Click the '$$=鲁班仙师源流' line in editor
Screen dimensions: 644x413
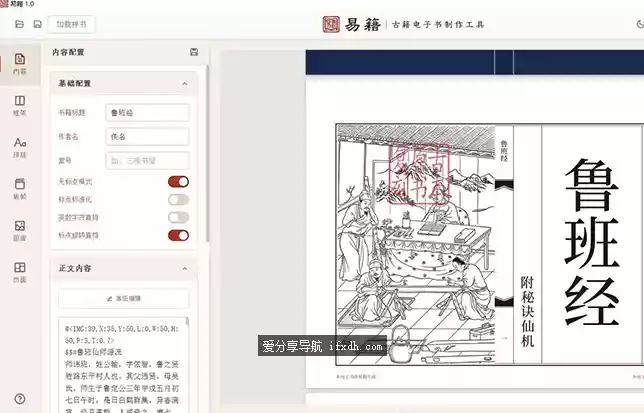tap(94, 352)
